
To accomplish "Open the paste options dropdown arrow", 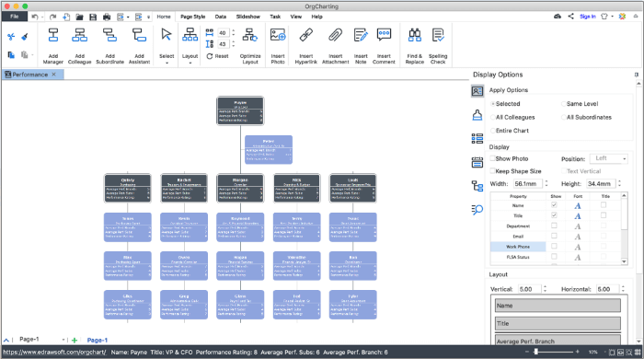I will pos(32,54).
